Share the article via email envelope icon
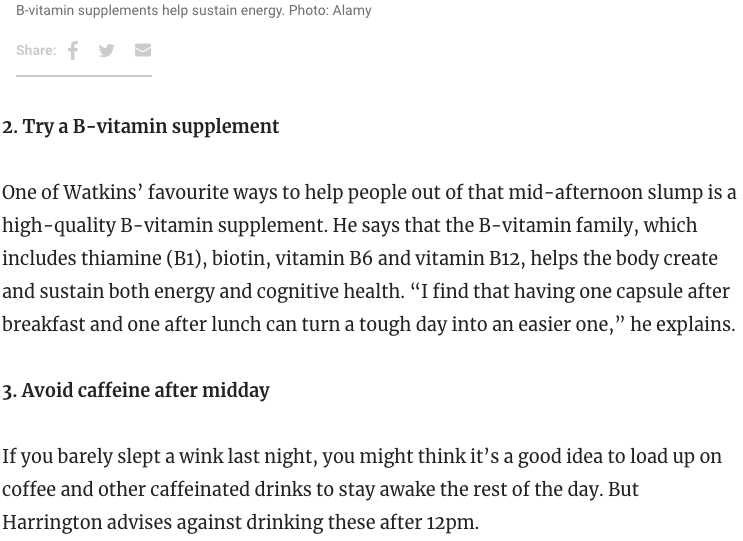Image resolution: width=743 pixels, height=541 pixels. click(143, 50)
